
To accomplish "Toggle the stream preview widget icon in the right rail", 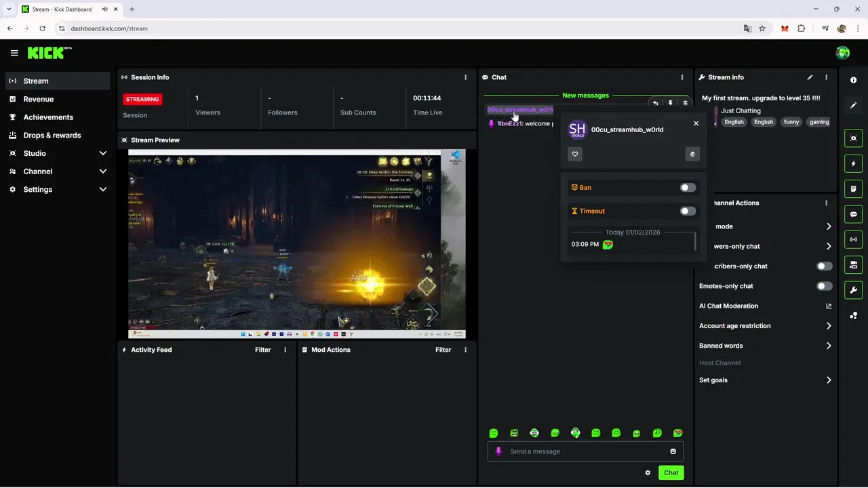I will [853, 138].
